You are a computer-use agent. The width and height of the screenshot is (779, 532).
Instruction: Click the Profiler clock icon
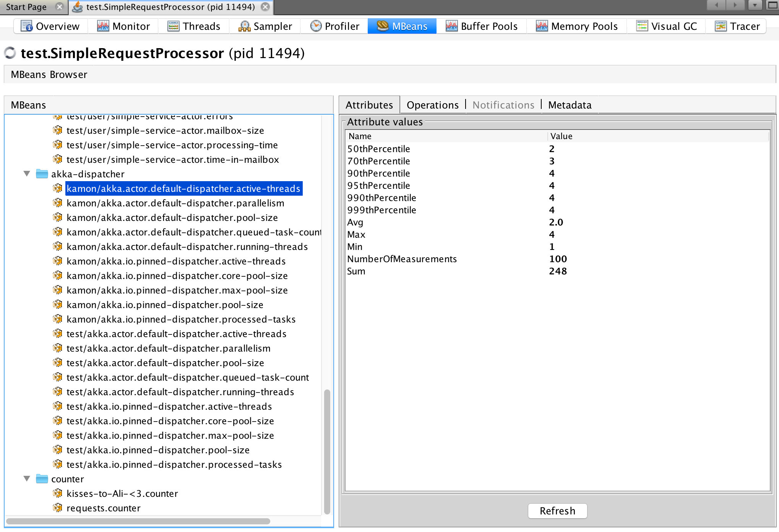[316, 26]
